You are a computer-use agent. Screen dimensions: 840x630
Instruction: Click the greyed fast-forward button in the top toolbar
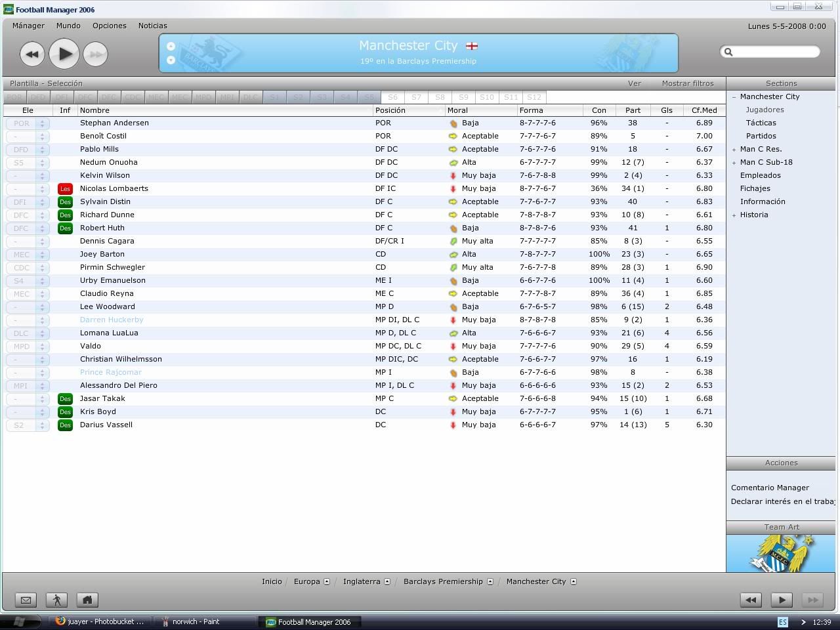[x=96, y=54]
